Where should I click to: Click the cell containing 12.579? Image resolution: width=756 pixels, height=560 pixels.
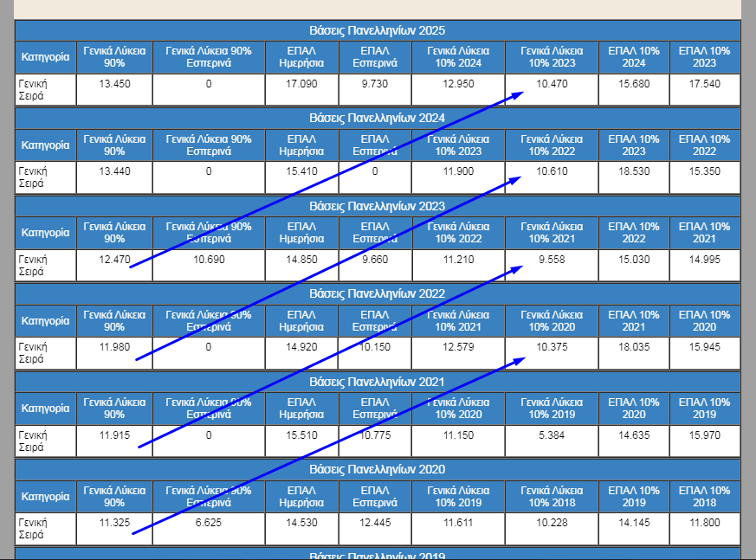pyautogui.click(x=458, y=347)
